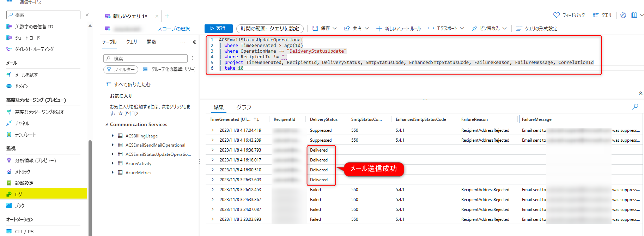Click the search magnifier icon in results
The height and width of the screenshot is (236, 644).
pos(635,107)
